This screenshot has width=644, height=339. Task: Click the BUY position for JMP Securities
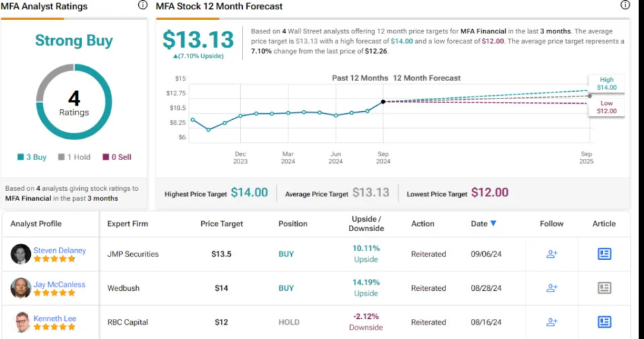pyautogui.click(x=286, y=254)
